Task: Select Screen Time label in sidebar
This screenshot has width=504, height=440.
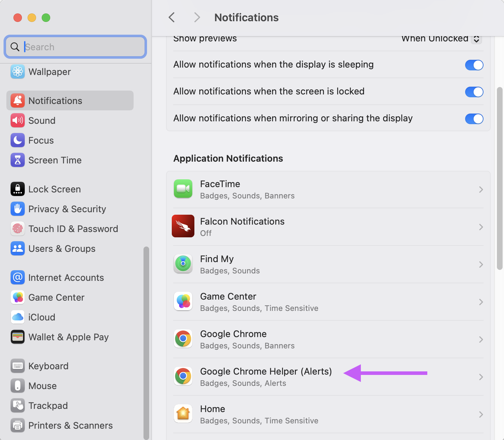Action: pos(55,160)
